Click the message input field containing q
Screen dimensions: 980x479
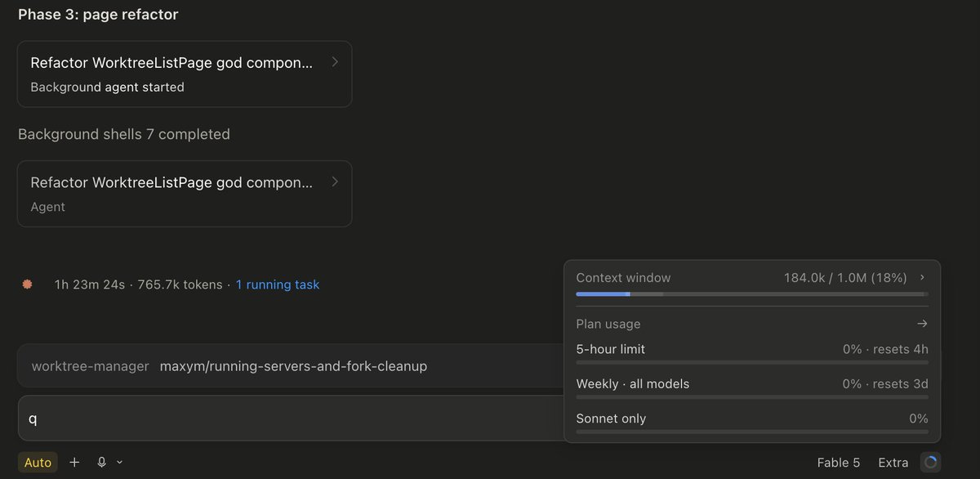pos(291,419)
